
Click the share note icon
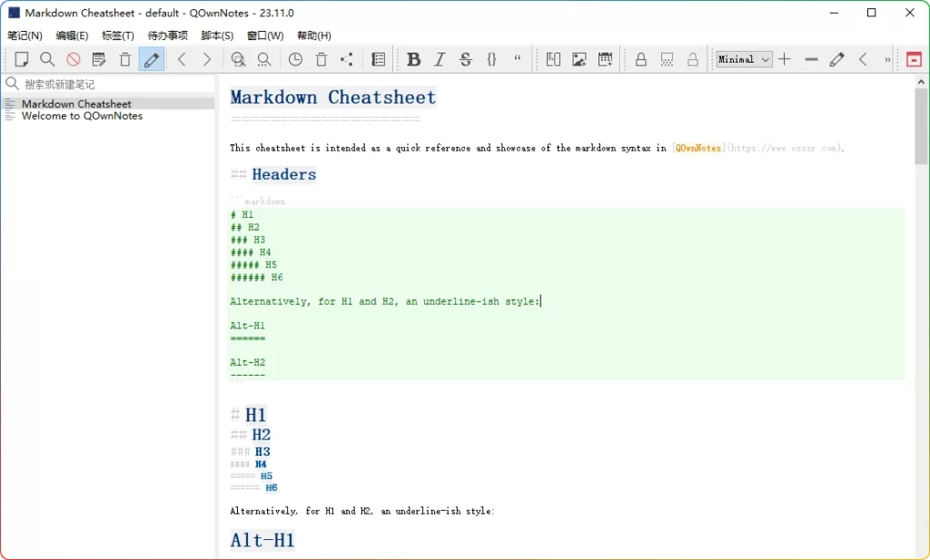pos(347,60)
